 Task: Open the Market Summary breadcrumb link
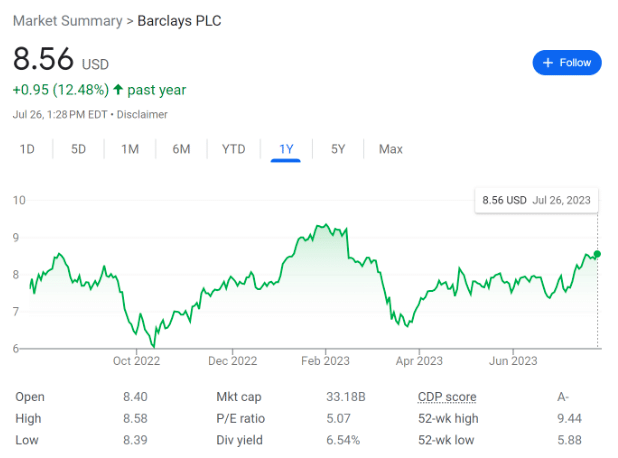coord(68,21)
